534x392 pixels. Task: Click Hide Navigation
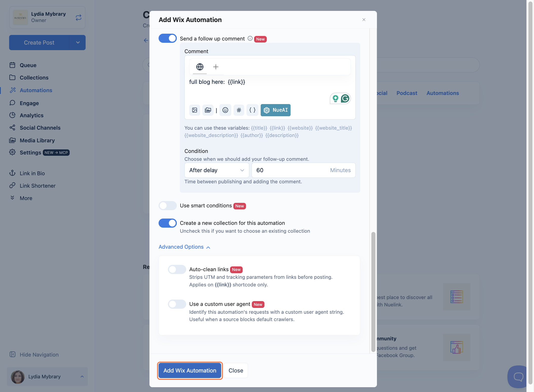coord(34,355)
